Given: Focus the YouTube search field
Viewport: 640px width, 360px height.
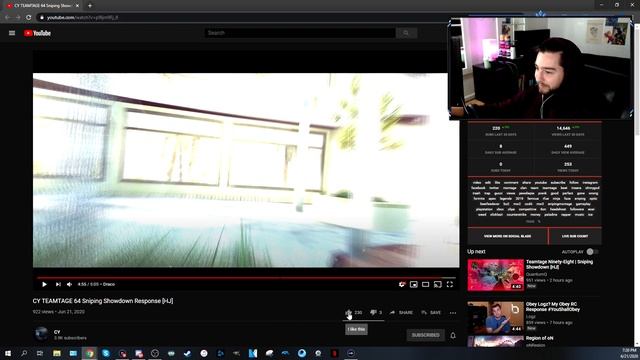Looking at the screenshot, I should pos(300,33).
